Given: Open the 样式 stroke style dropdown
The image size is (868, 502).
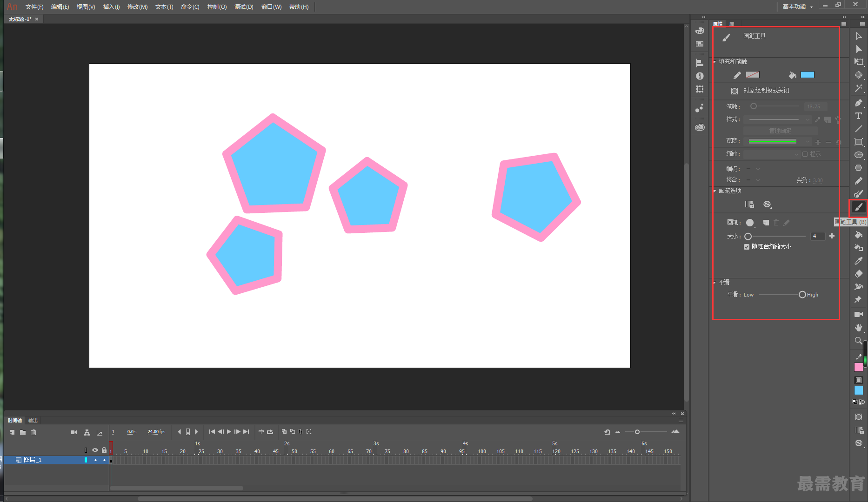Looking at the screenshot, I should (x=778, y=119).
